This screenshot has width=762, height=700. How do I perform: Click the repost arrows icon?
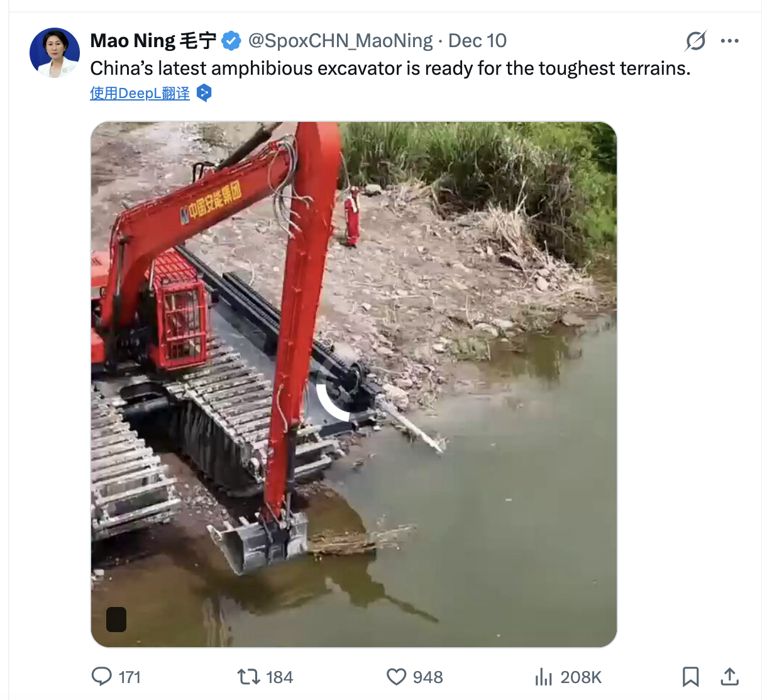coord(250,677)
